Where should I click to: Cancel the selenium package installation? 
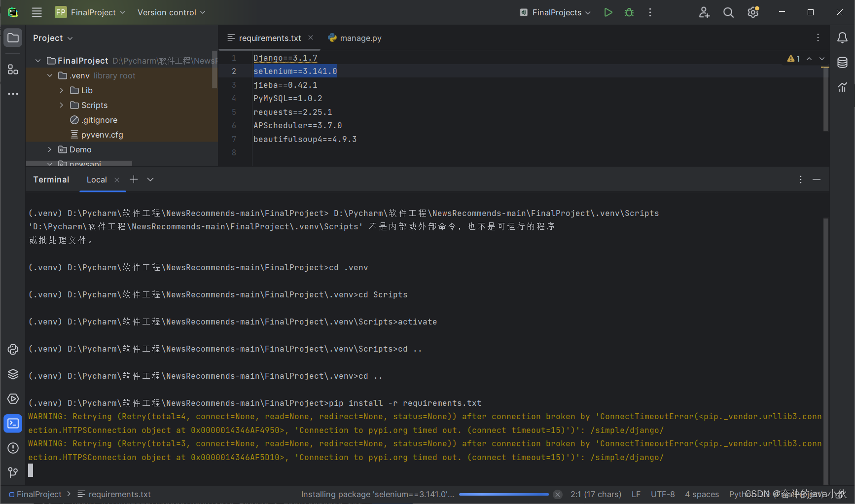pos(558,494)
